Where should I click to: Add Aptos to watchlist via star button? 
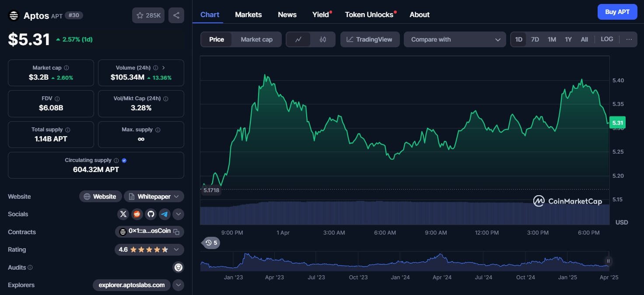tap(148, 15)
